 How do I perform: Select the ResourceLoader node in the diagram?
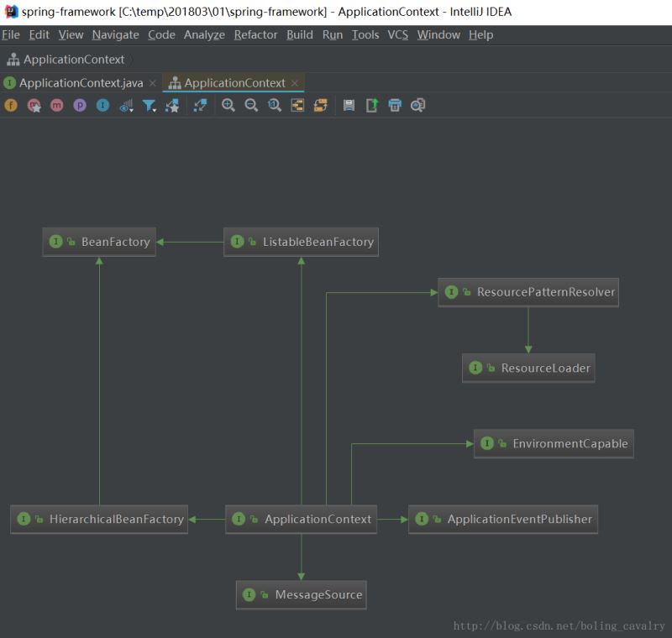click(x=528, y=367)
